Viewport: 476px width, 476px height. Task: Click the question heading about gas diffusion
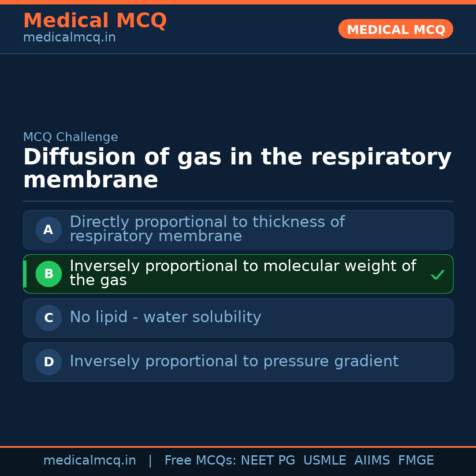pos(237,168)
